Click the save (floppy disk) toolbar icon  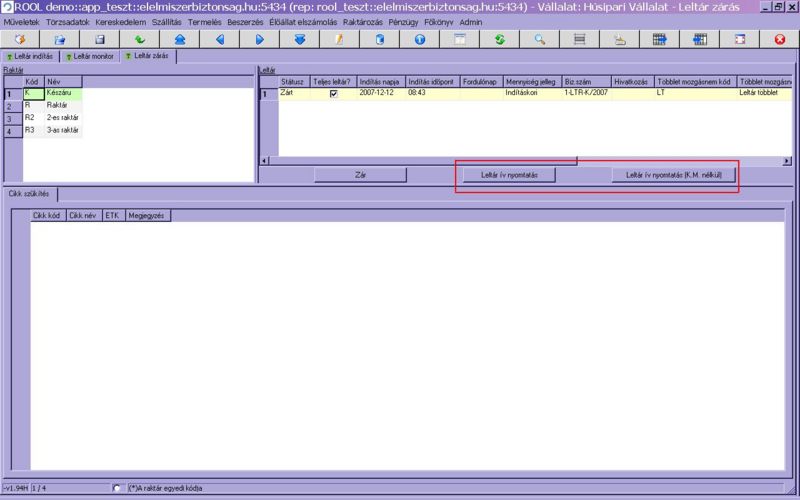pyautogui.click(x=99, y=39)
